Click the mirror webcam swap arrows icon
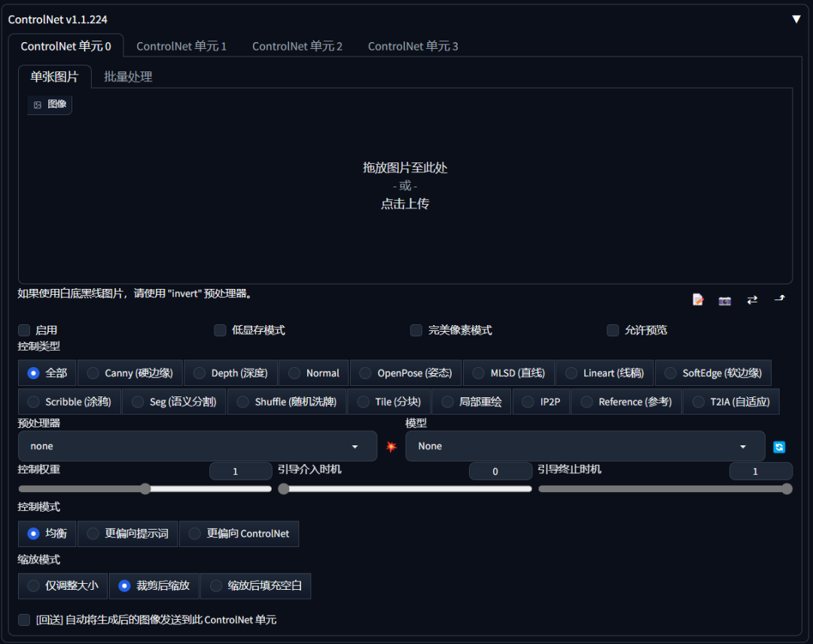 point(752,299)
